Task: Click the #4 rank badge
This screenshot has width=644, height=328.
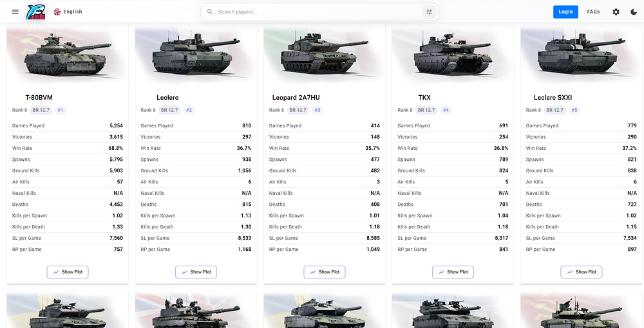Action: coord(446,110)
